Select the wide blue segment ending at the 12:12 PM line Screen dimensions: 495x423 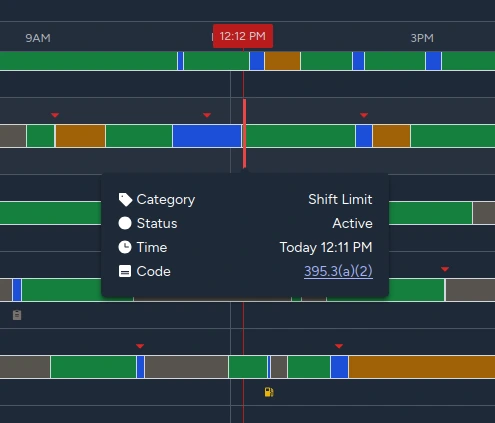pyautogui.click(x=207, y=136)
